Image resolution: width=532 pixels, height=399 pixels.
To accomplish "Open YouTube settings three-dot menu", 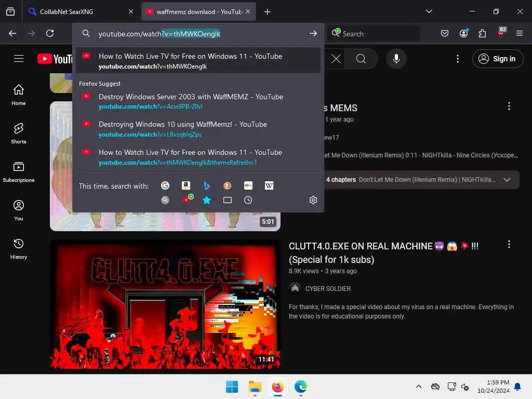I will point(457,59).
